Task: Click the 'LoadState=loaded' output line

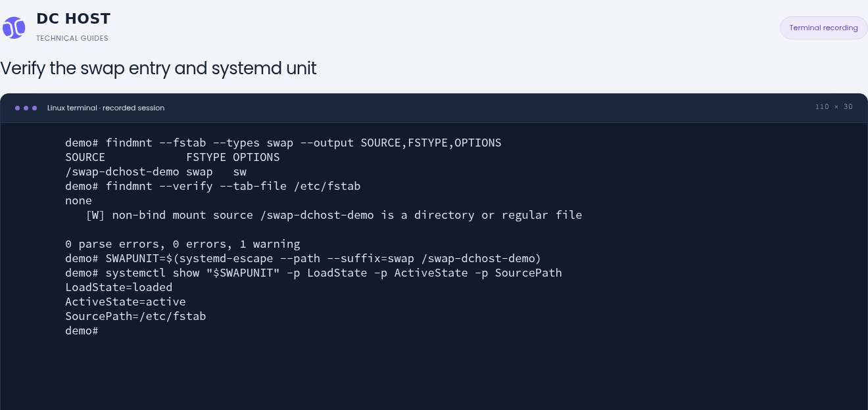Action: (119, 287)
